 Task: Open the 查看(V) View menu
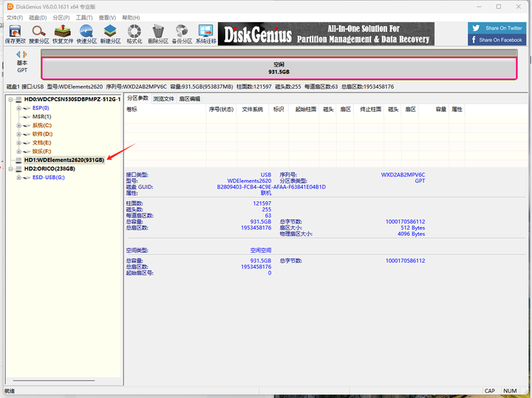tap(107, 18)
